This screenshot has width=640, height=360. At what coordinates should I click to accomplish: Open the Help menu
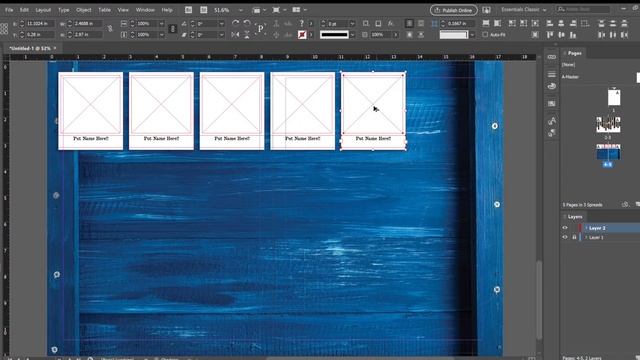pos(167,10)
